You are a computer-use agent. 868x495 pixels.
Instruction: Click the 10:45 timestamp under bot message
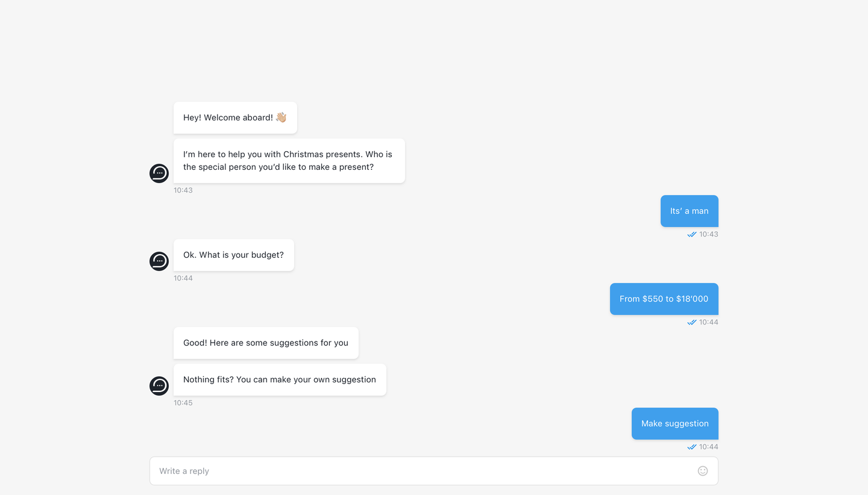point(183,403)
